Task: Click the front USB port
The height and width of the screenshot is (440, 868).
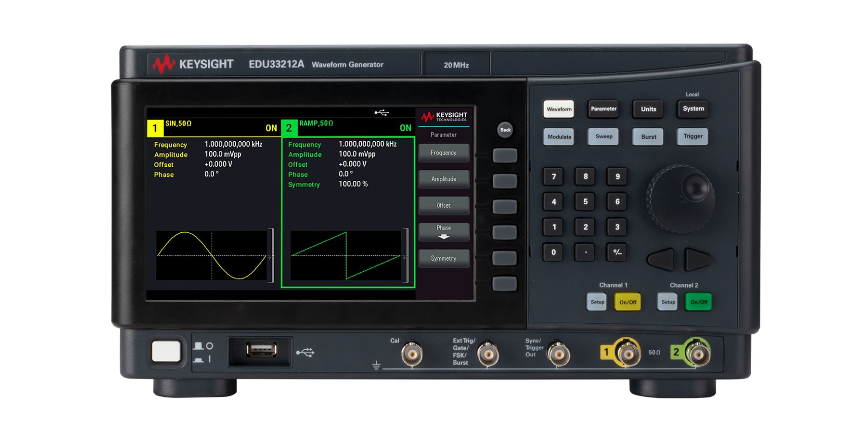Action: pyautogui.click(x=261, y=350)
